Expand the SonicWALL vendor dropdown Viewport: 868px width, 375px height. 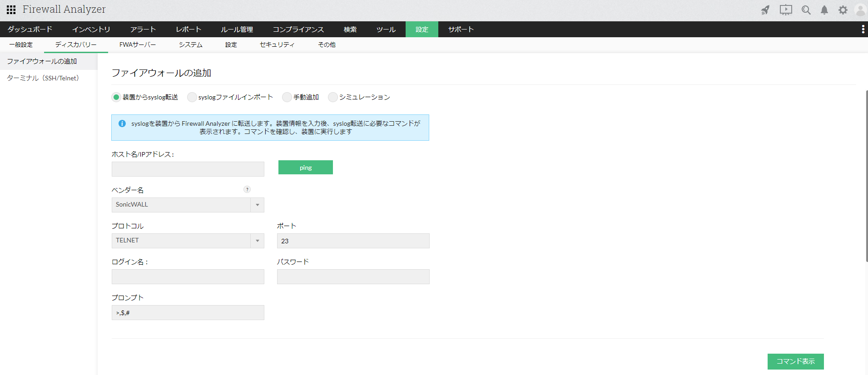click(257, 205)
